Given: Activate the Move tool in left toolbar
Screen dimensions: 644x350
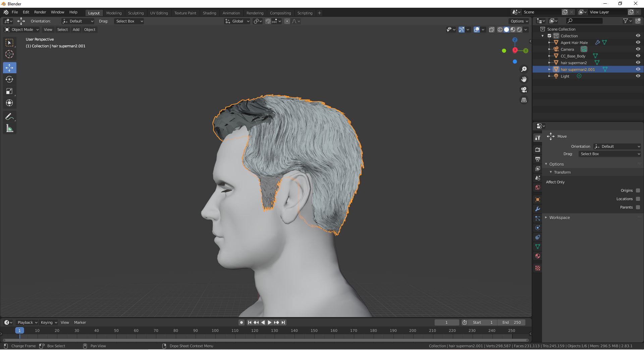Looking at the screenshot, I should click(x=9, y=68).
